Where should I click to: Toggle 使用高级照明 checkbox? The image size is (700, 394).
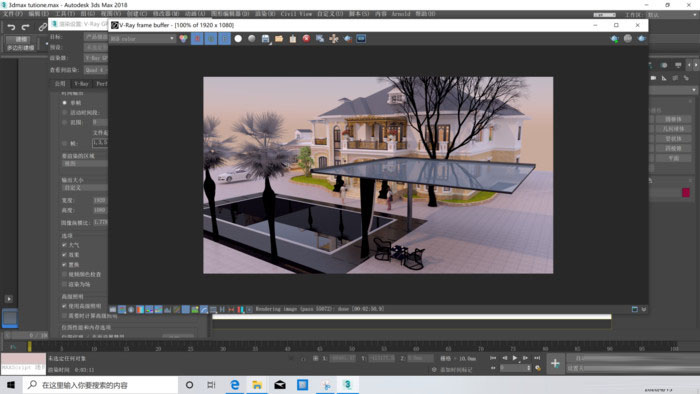coord(64,307)
